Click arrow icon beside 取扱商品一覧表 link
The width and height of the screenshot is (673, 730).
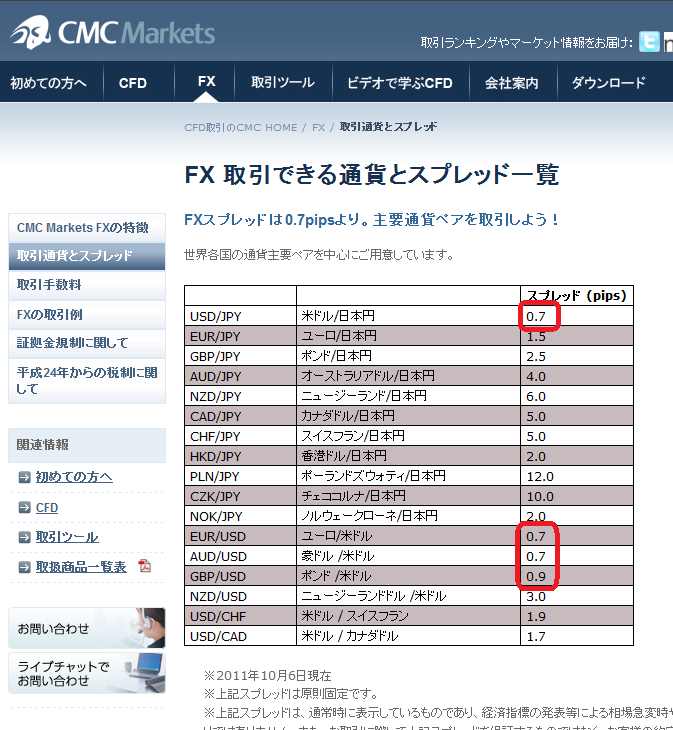(x=25, y=567)
